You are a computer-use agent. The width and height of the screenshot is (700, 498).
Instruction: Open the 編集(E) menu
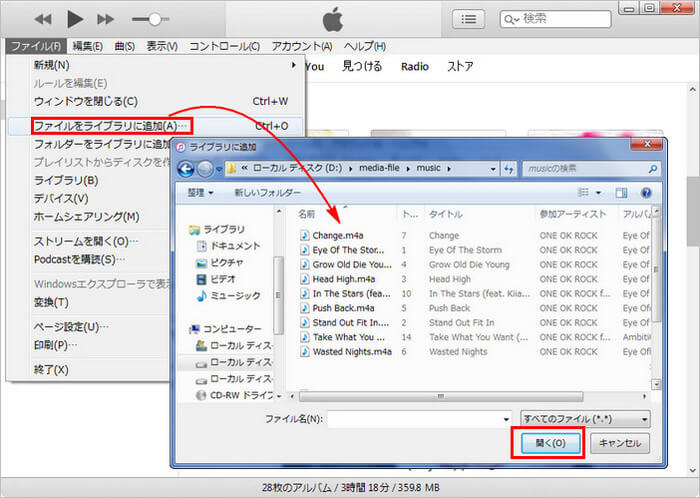point(88,46)
